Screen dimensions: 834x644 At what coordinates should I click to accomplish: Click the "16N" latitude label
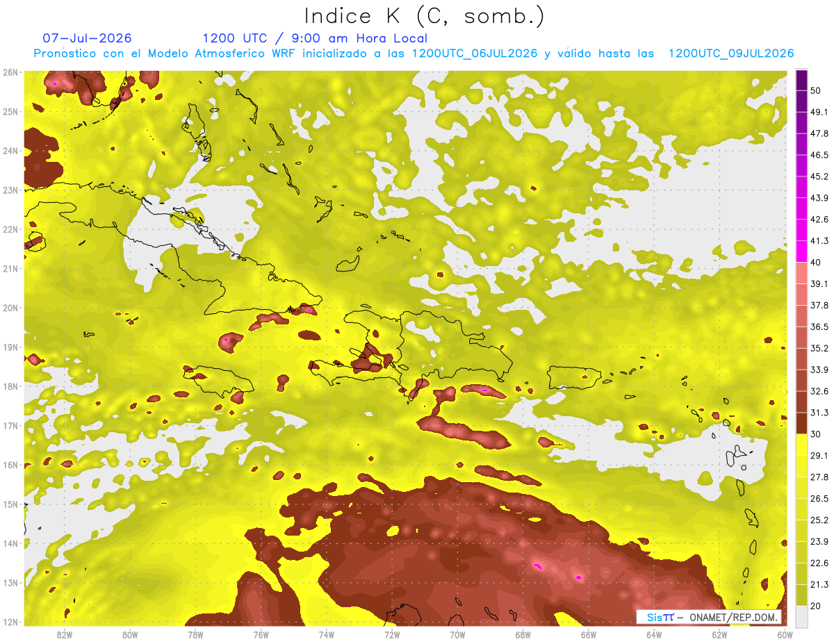point(10,465)
